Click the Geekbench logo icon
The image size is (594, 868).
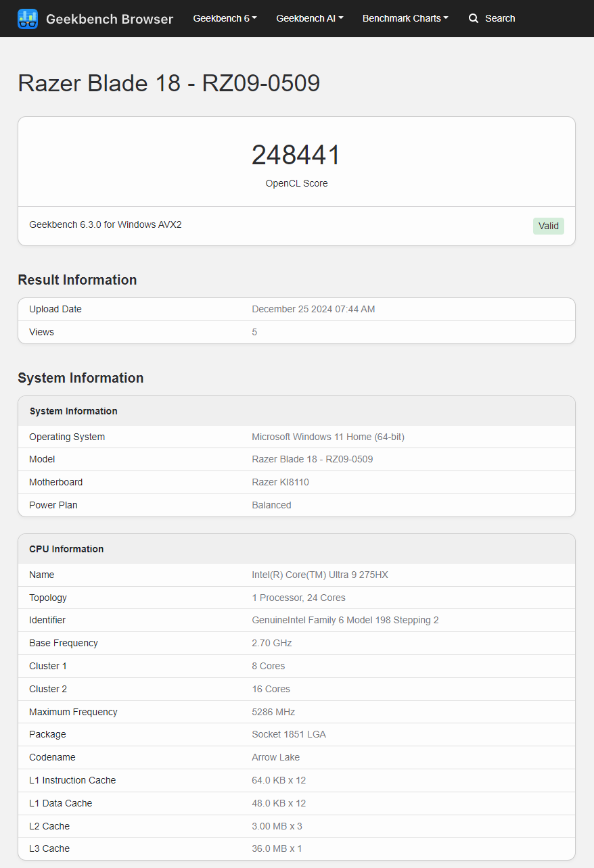[x=28, y=18]
